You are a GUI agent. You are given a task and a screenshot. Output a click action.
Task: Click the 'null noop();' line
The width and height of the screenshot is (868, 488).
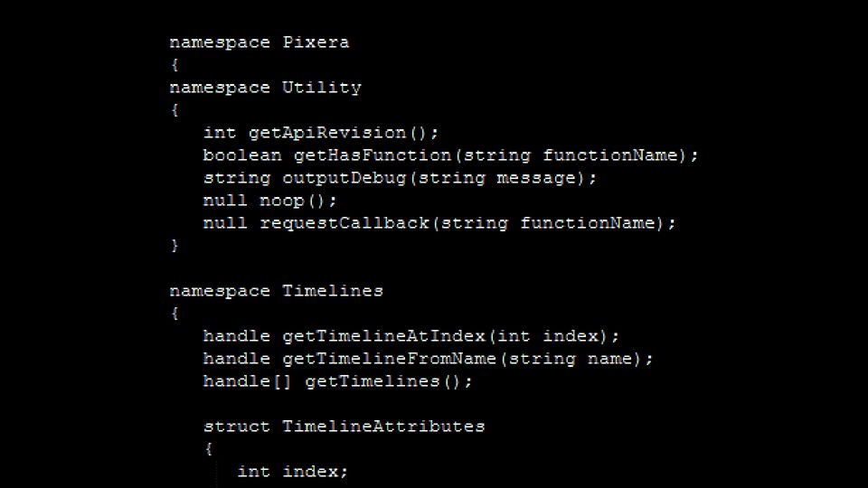coord(269,201)
